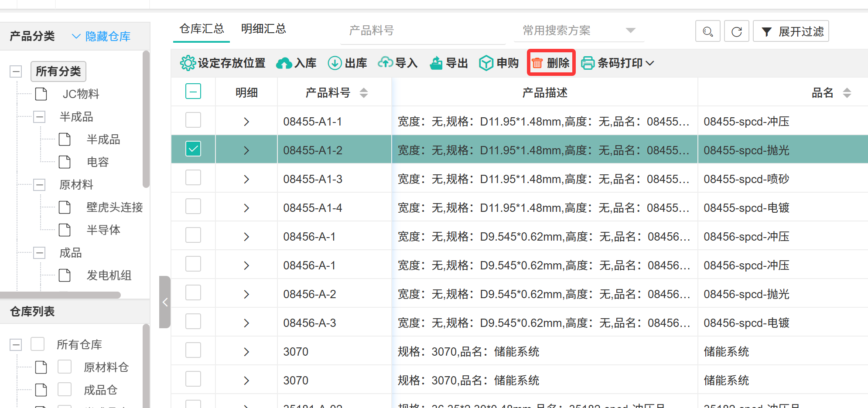
Task: Click the refresh icon button
Action: [736, 31]
